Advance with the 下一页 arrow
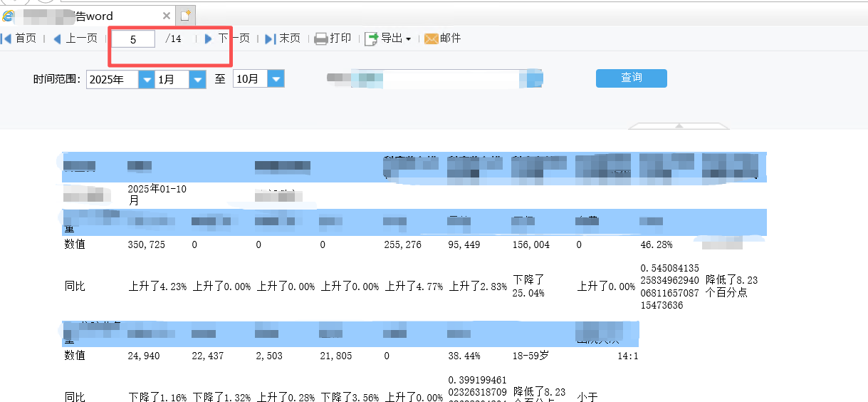The height and width of the screenshot is (402, 868). tap(209, 38)
